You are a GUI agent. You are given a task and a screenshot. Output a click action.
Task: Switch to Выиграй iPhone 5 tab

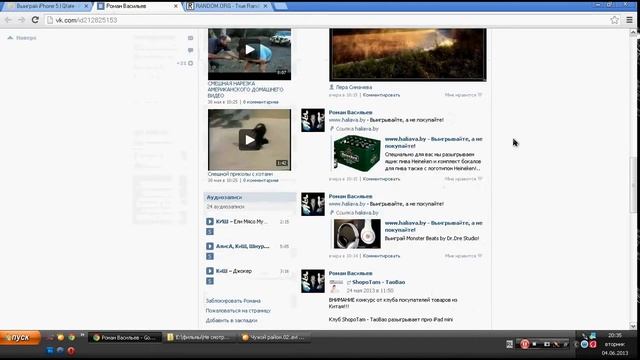coord(46,6)
